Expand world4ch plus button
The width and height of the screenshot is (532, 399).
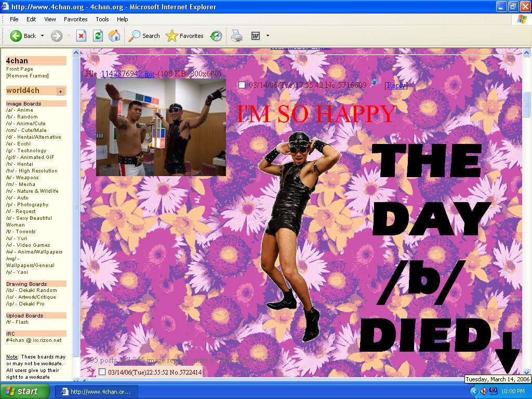click(x=60, y=91)
